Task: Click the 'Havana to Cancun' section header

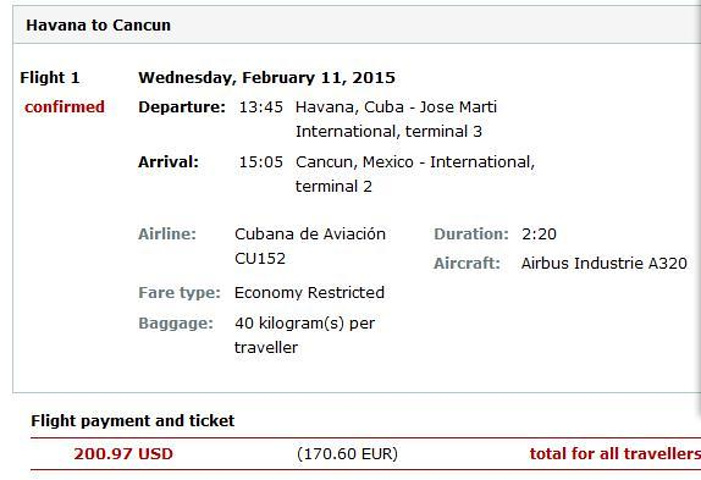Action: 98,25
